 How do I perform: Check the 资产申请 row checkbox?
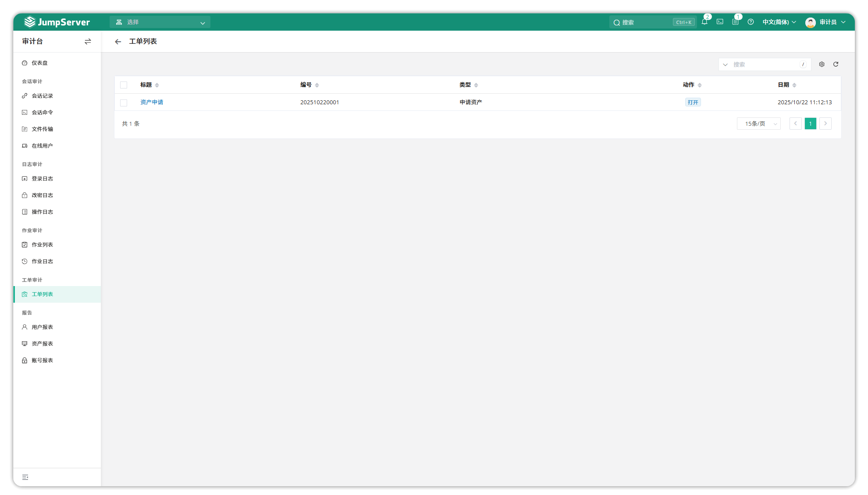coord(124,103)
